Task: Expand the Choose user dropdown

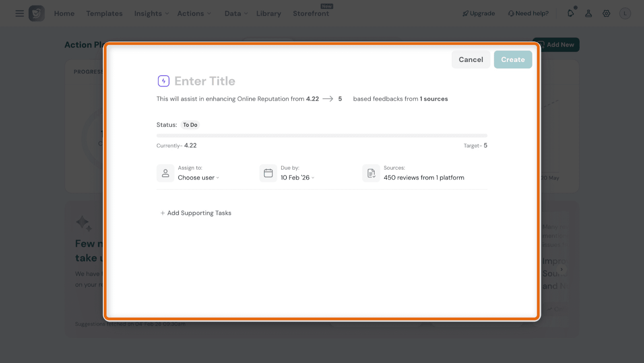Action: (x=198, y=177)
